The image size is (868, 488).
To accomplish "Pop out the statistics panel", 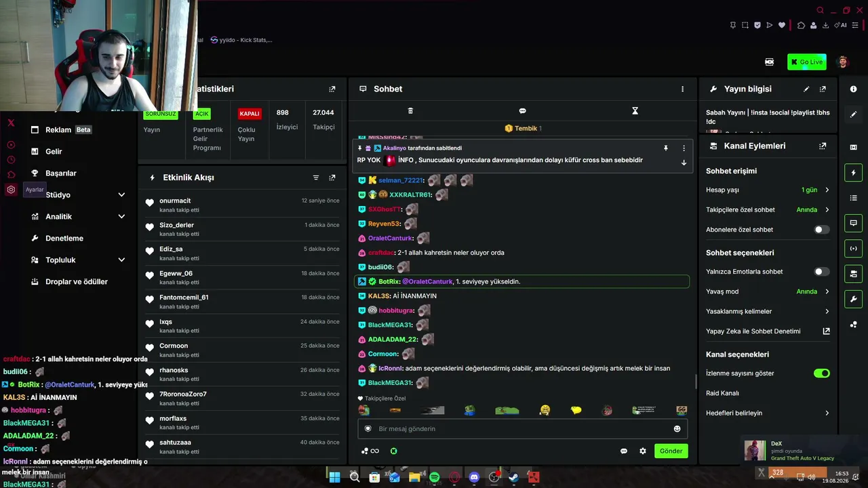I will tap(332, 89).
